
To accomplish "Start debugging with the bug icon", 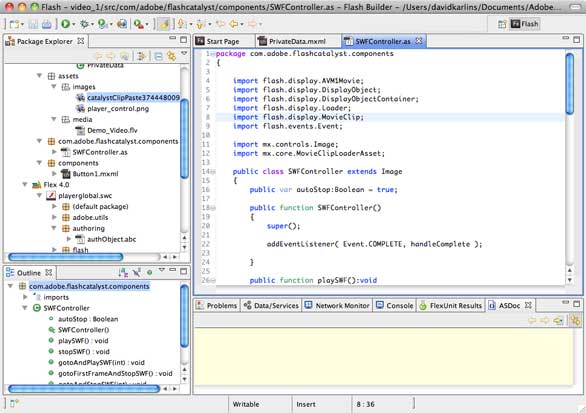I will point(85,24).
